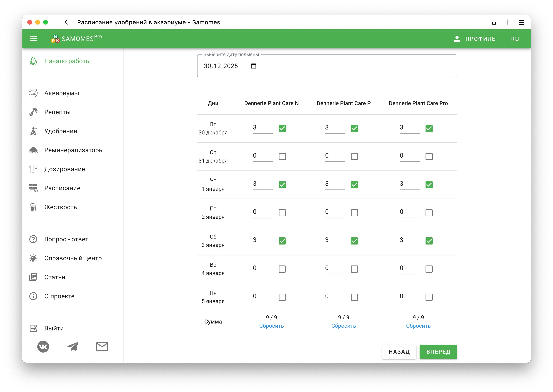Click the calendar icon in date field
553x392 pixels.
coord(253,66)
